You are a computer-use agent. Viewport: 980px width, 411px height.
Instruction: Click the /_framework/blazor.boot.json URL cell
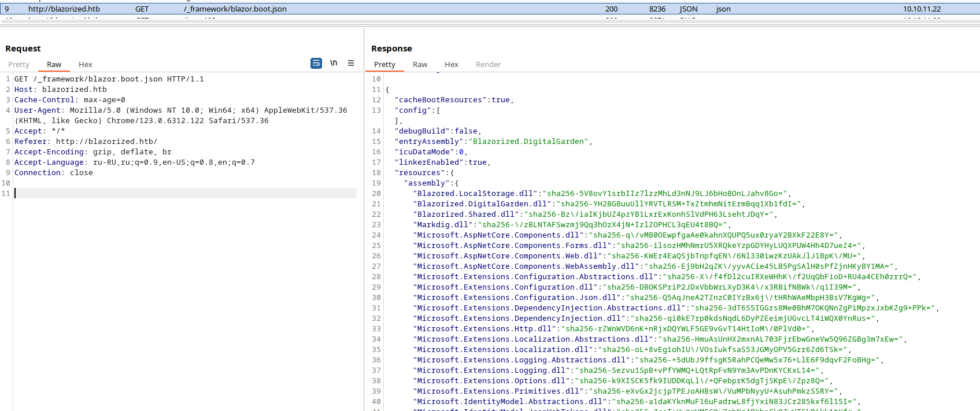click(x=235, y=9)
